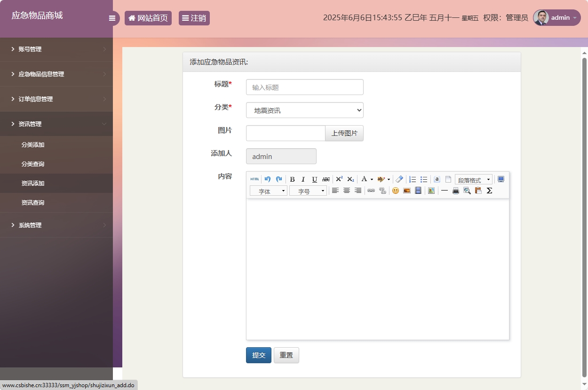Click the 上传图片 upload button
Image resolution: width=588 pixels, height=390 pixels.
click(344, 133)
